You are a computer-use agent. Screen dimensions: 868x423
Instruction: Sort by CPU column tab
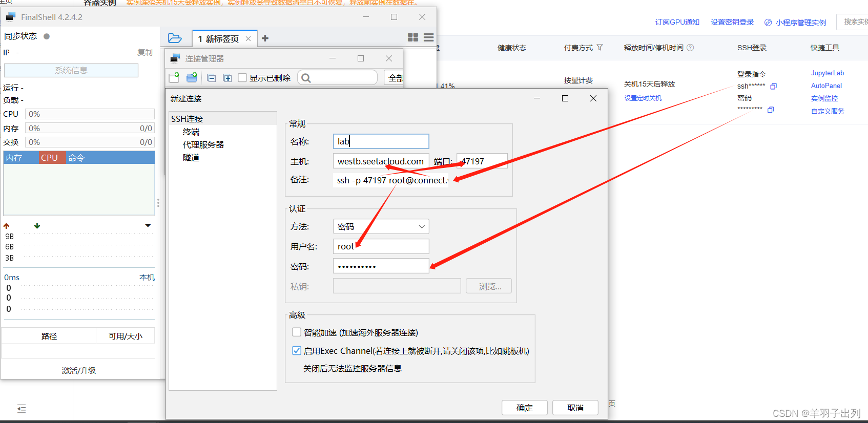52,158
